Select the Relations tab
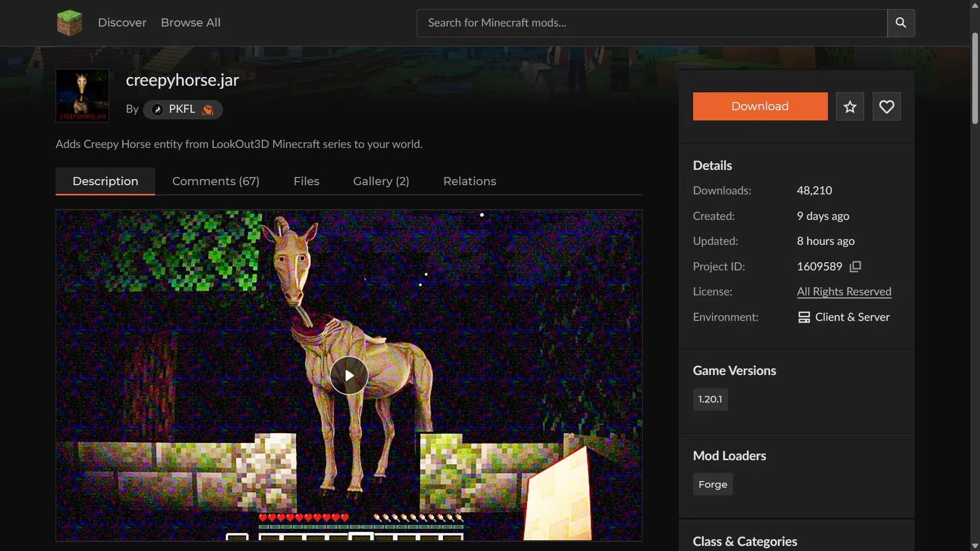 (x=470, y=181)
